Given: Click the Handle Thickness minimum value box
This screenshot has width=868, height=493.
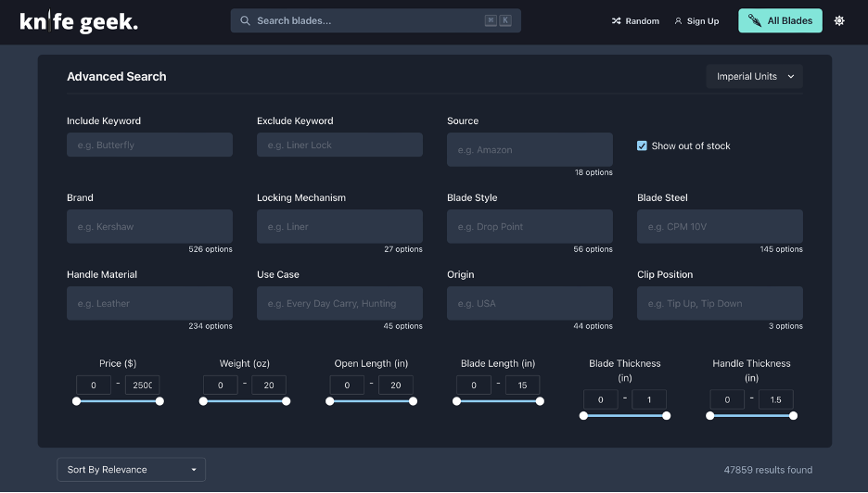Looking at the screenshot, I should [727, 399].
